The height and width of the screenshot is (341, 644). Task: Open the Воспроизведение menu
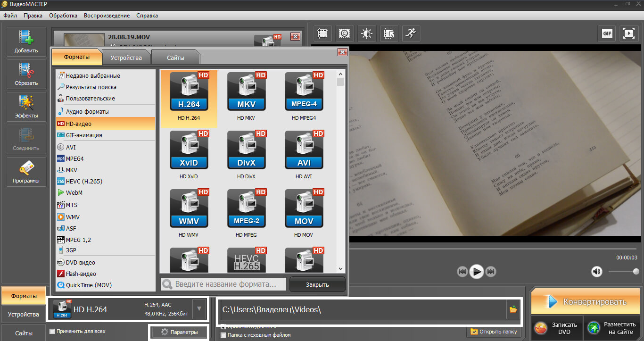[x=107, y=16]
